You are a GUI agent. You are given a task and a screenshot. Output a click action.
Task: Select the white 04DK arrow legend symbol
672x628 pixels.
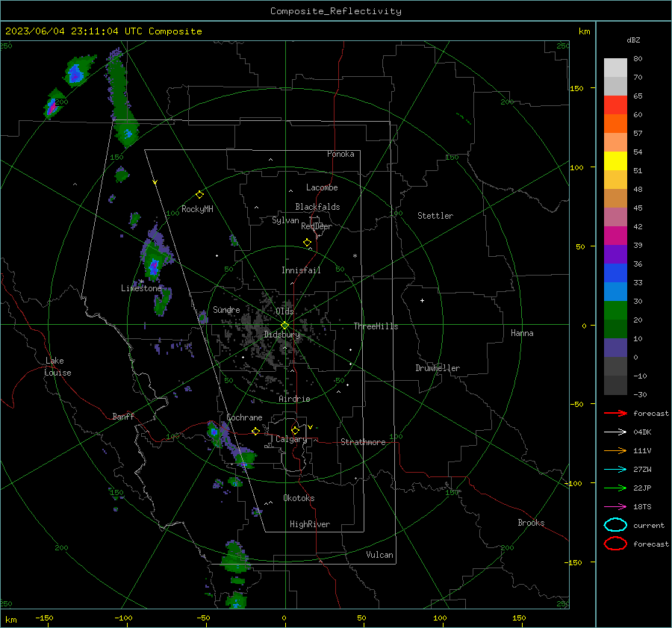point(615,432)
